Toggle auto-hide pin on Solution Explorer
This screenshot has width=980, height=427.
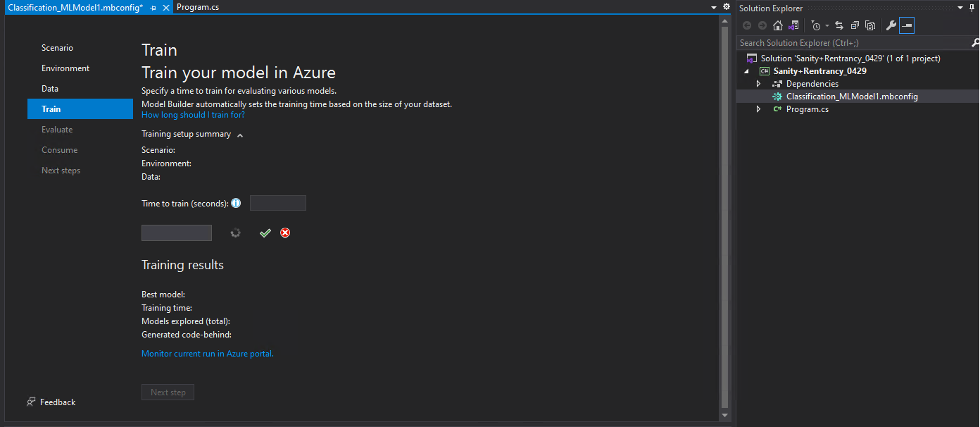click(x=974, y=8)
